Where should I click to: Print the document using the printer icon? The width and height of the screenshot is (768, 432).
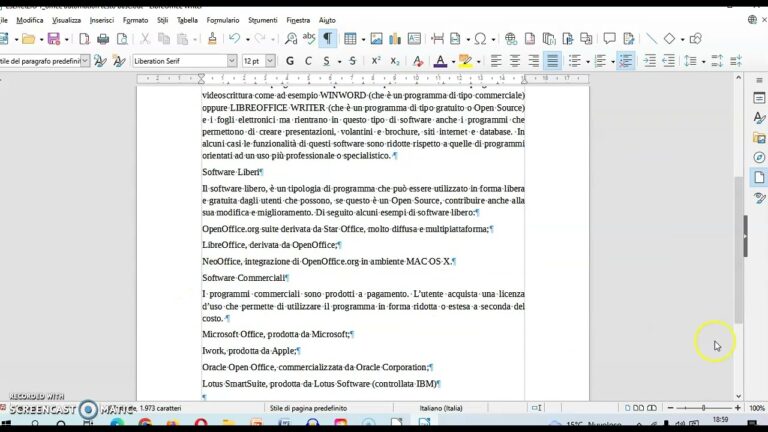coord(103,39)
